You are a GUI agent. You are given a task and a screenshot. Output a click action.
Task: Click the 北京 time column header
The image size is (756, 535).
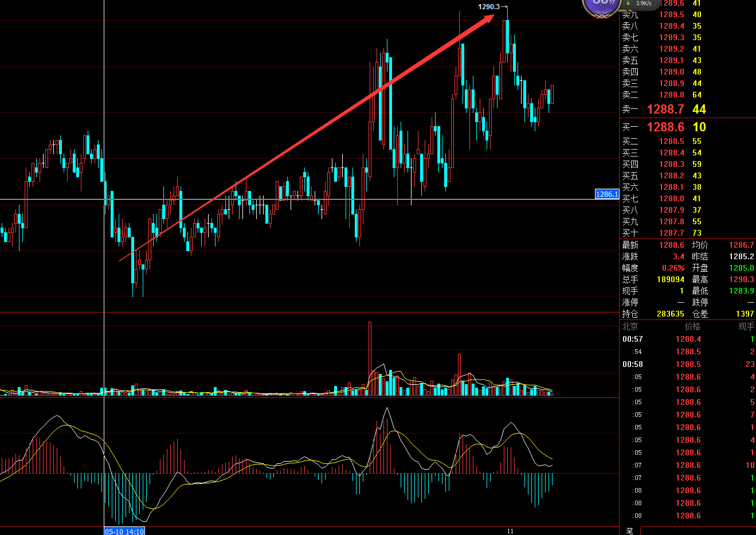630,326
